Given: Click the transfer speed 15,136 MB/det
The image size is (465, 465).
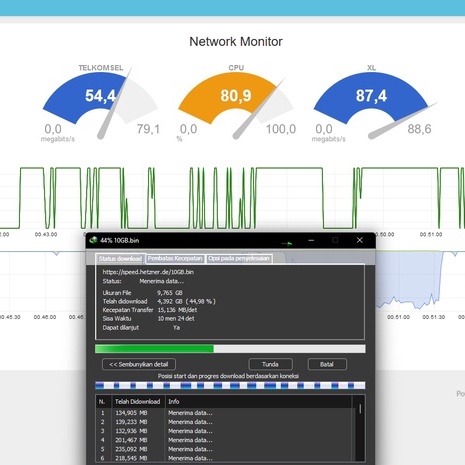Looking at the screenshot, I should pos(177,310).
